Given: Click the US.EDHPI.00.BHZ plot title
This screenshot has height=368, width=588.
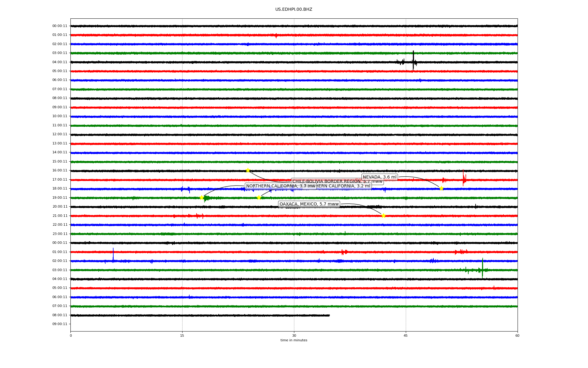Looking at the screenshot, I should tap(294, 10).
